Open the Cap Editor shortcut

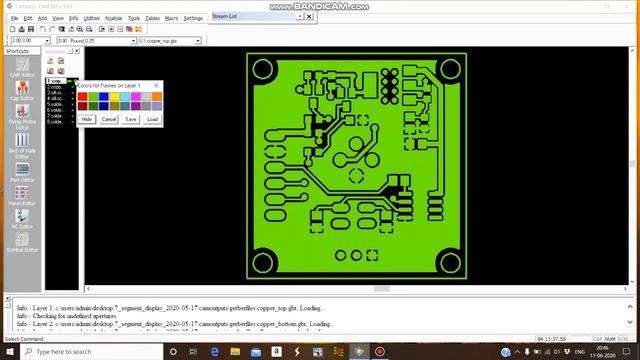[x=22, y=91]
